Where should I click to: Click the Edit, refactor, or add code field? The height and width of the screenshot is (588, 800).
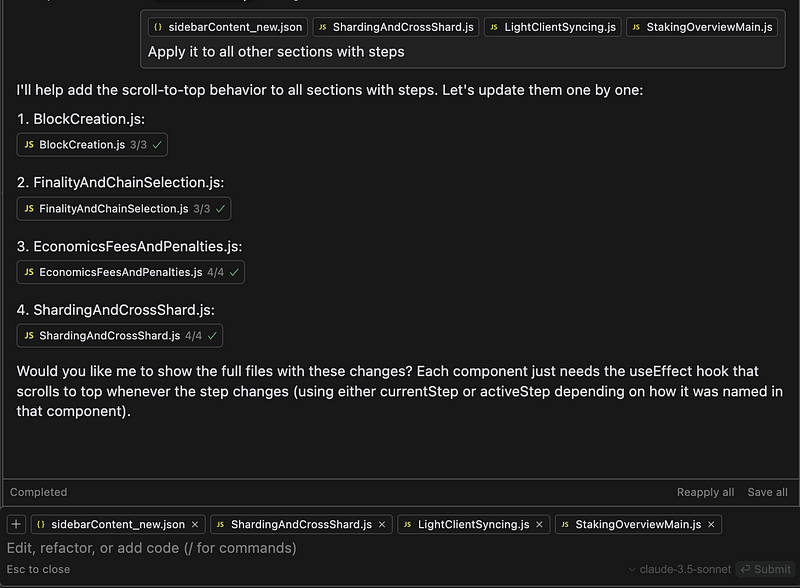click(200, 548)
